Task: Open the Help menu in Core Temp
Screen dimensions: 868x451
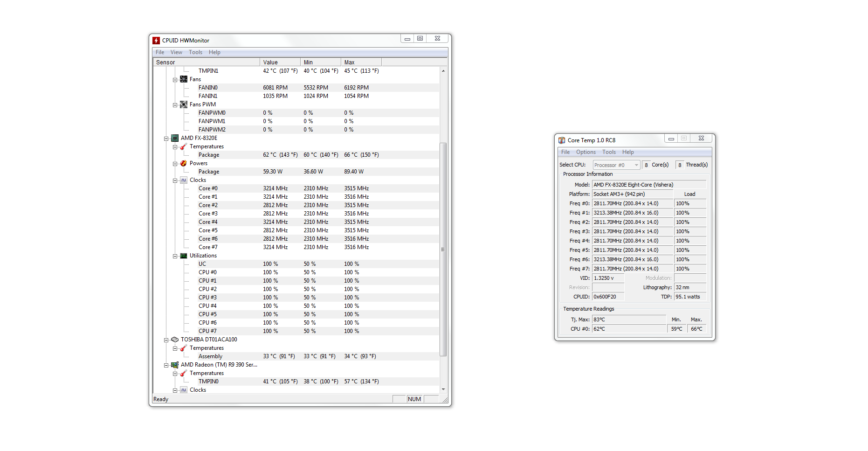Action: pos(628,152)
